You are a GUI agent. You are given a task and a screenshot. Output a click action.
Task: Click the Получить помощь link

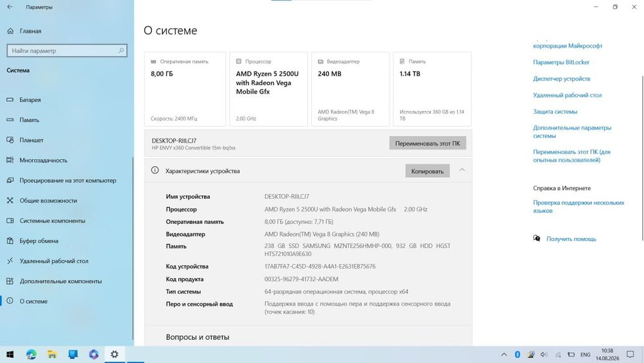(x=571, y=239)
